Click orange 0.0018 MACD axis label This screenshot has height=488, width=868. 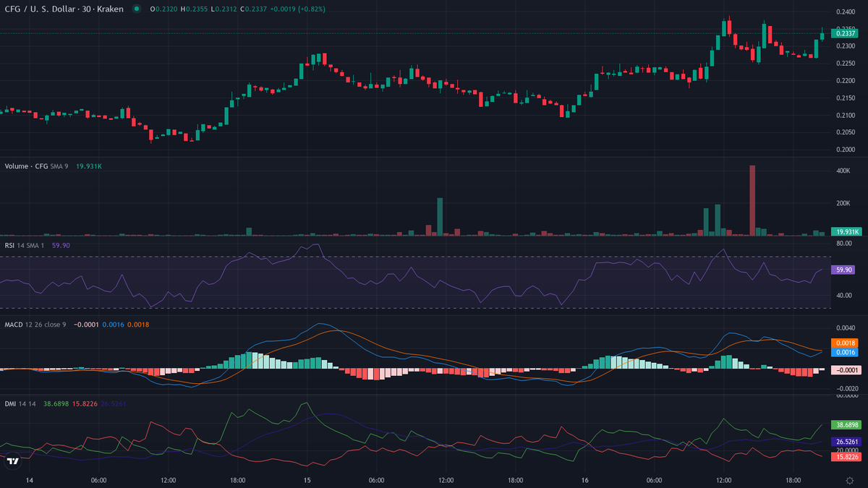pos(846,343)
